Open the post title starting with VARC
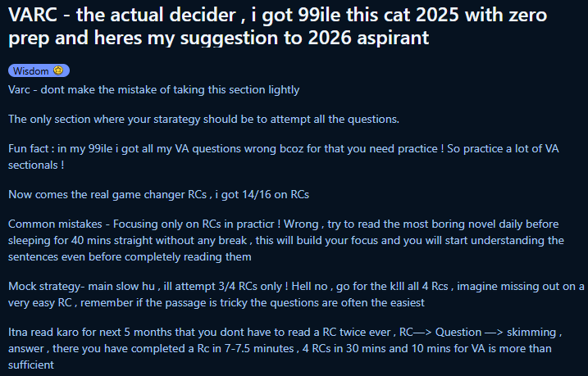This screenshot has height=376, width=588. [x=277, y=26]
